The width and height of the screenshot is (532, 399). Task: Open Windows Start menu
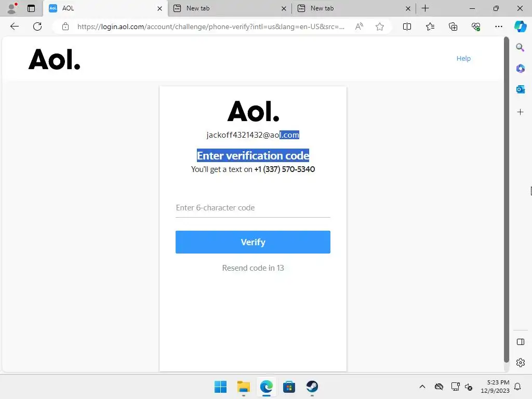(x=220, y=387)
